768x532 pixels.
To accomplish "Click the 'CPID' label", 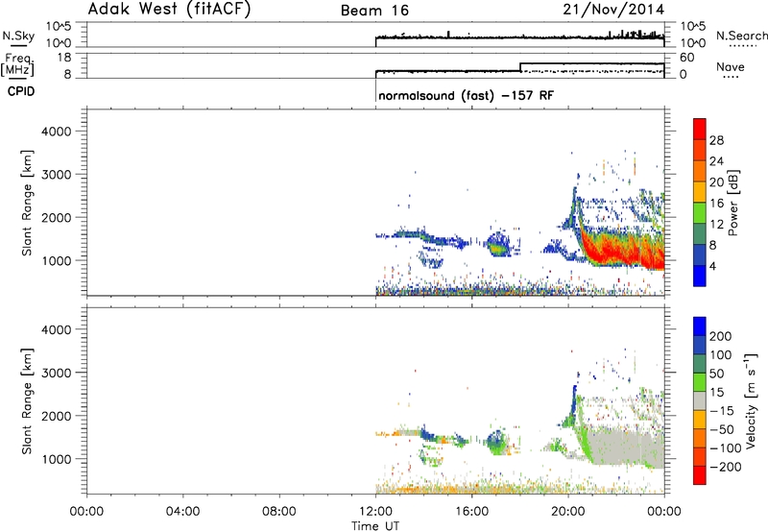I will (21, 91).
